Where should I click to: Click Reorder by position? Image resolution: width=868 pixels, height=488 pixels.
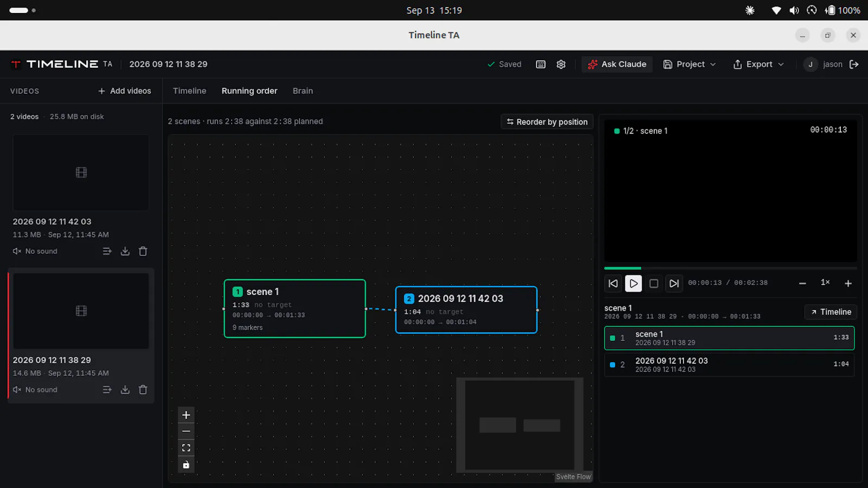click(547, 122)
